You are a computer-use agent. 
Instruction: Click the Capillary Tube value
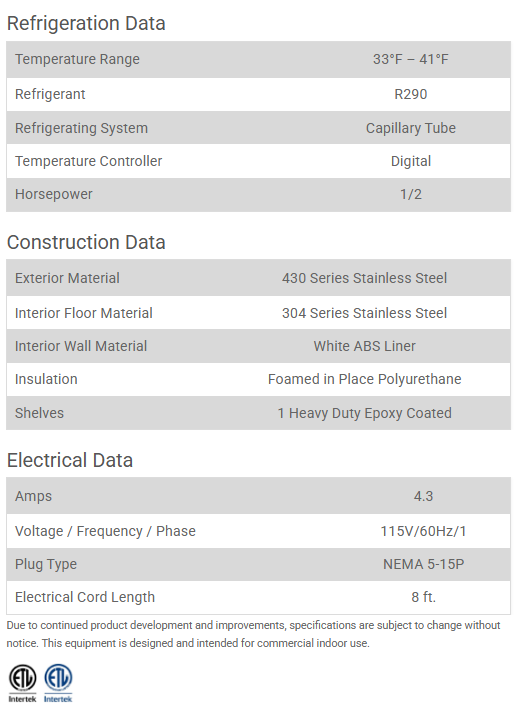click(411, 128)
